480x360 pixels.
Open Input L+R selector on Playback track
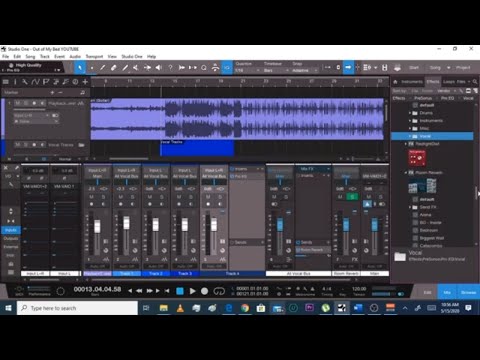coord(31,115)
